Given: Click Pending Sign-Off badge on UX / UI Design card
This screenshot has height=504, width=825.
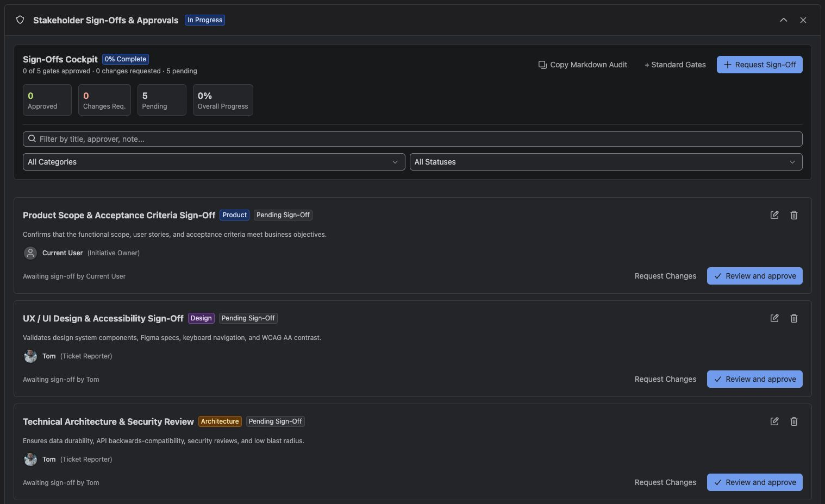Looking at the screenshot, I should (x=248, y=318).
